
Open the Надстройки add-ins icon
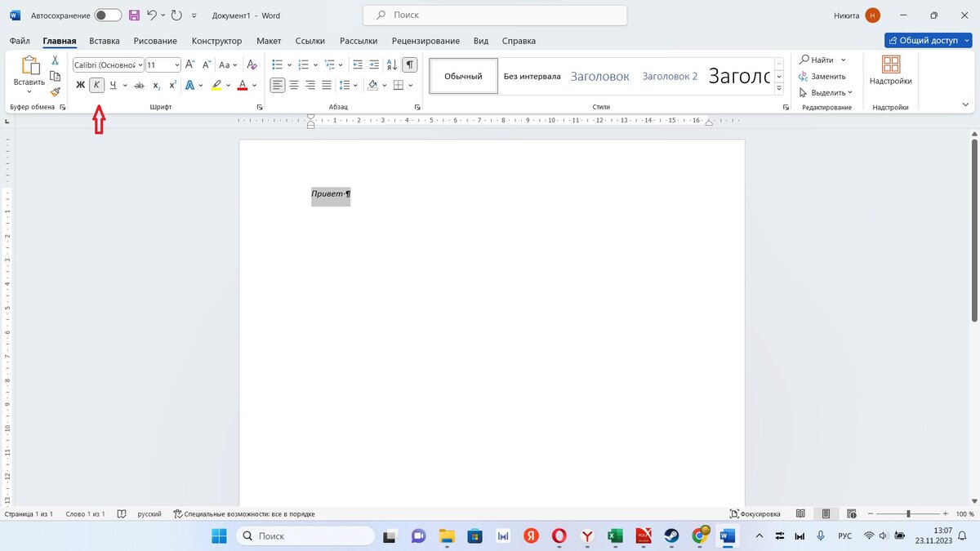click(x=891, y=71)
